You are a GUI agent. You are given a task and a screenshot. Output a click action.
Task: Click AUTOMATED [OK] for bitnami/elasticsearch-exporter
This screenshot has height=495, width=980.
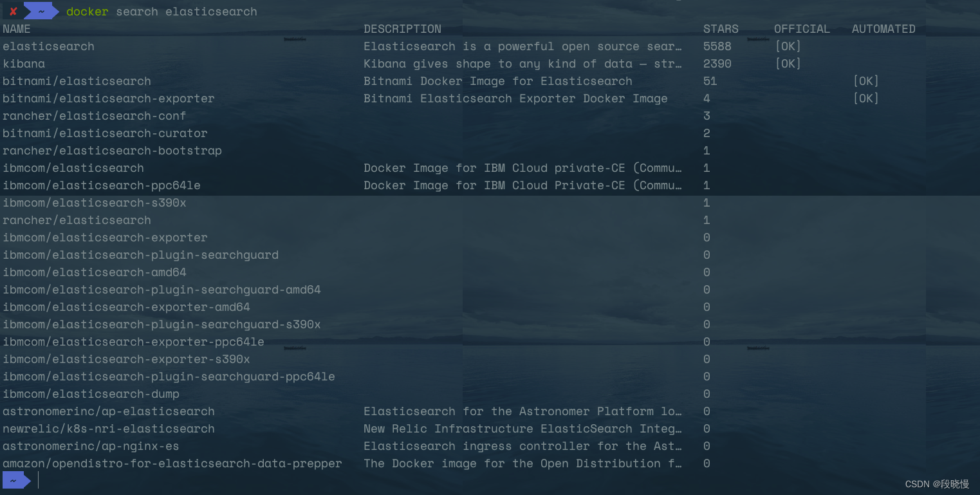866,98
